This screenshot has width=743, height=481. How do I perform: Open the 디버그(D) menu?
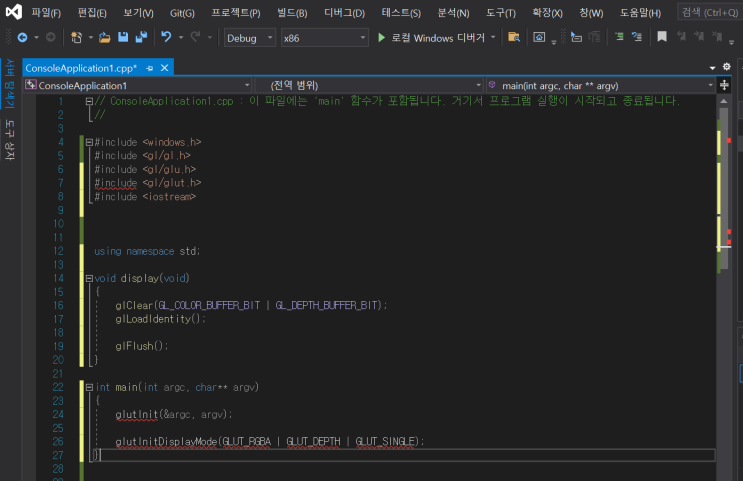click(344, 13)
